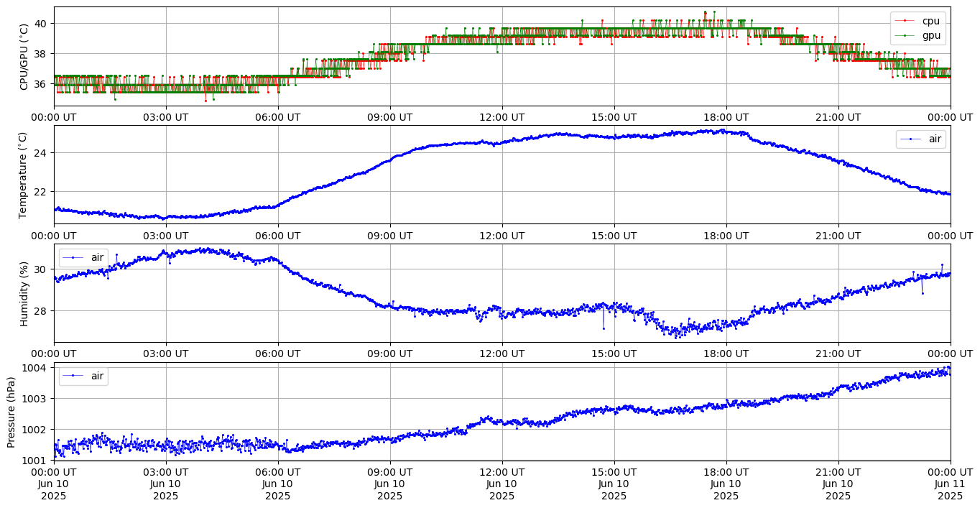
Task: Select the 'Temperature (°C)' y-axis label
Action: tap(24, 175)
